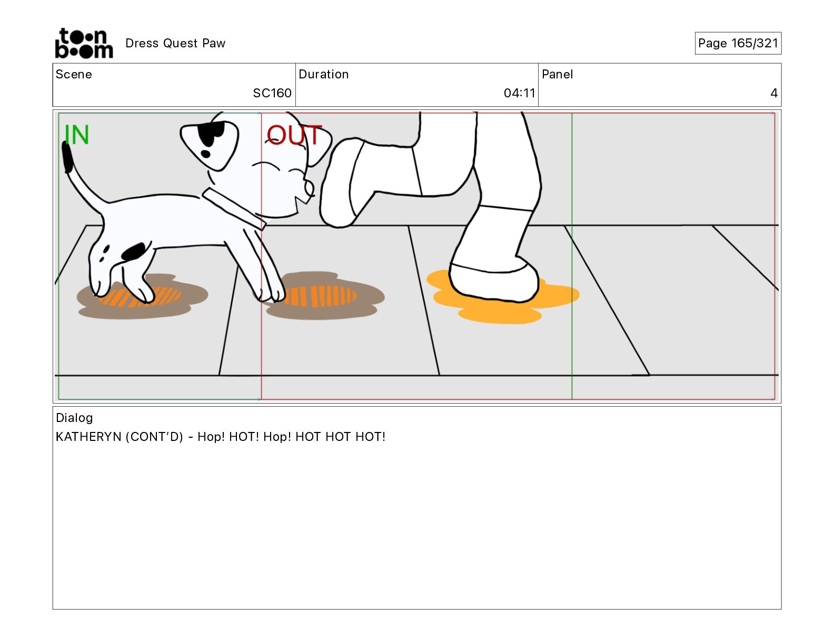Select the panel number '4'

point(774,93)
